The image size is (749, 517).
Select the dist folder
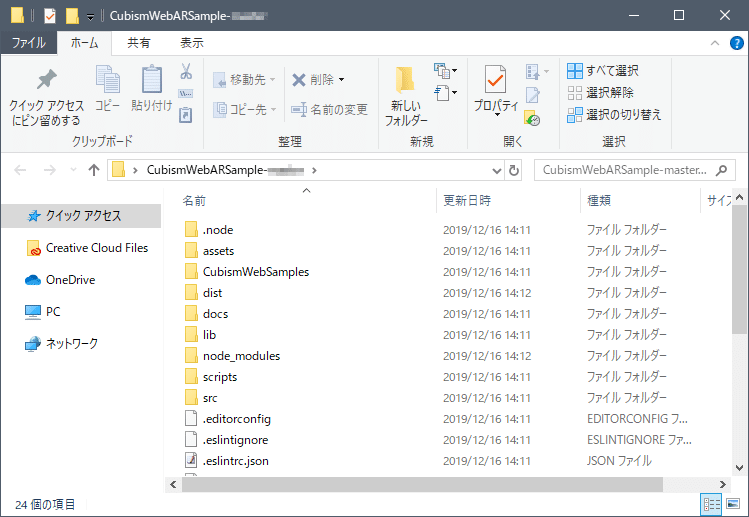coord(203,293)
